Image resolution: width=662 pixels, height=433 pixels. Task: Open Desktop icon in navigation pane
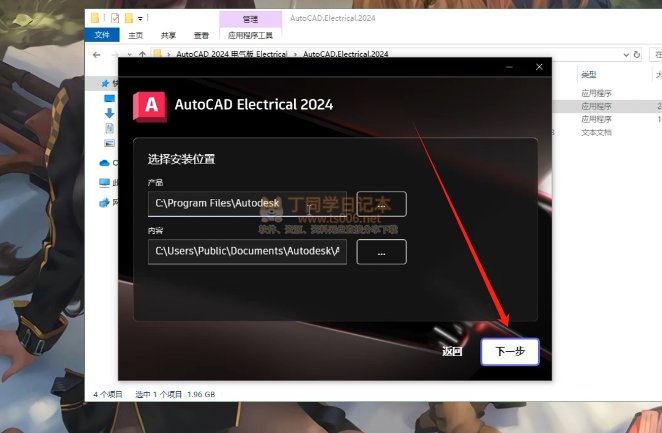(x=109, y=99)
